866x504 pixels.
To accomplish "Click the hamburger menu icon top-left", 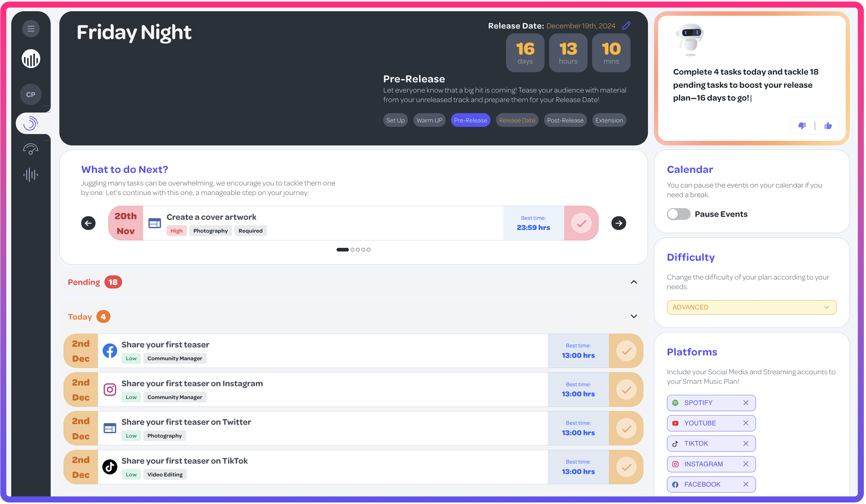I will (31, 28).
